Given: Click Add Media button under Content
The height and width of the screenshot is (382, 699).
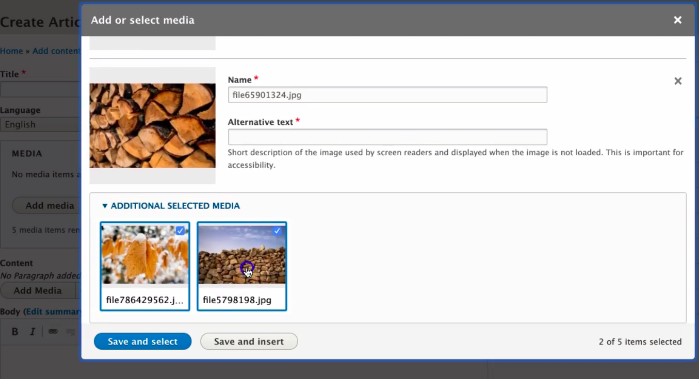Looking at the screenshot, I should tap(38, 291).
